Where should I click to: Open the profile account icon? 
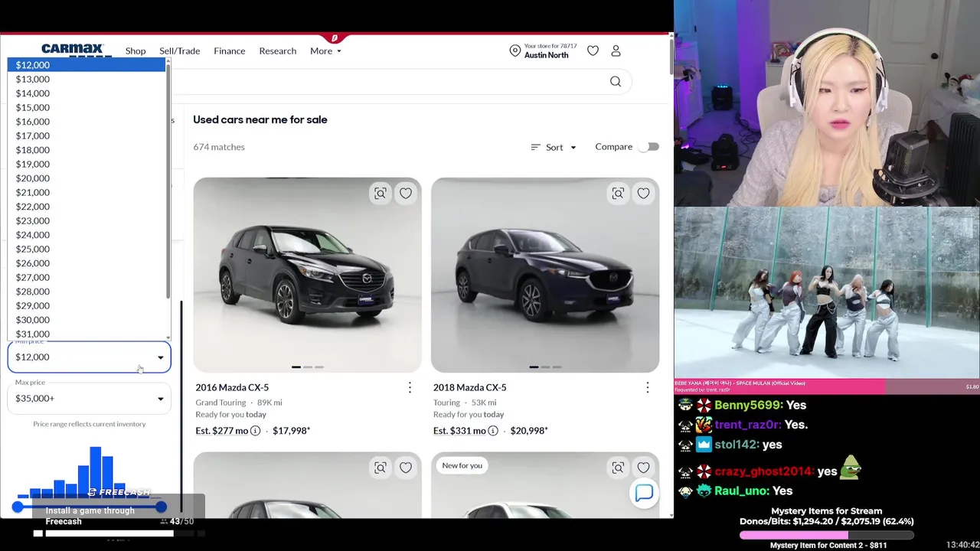[616, 51]
